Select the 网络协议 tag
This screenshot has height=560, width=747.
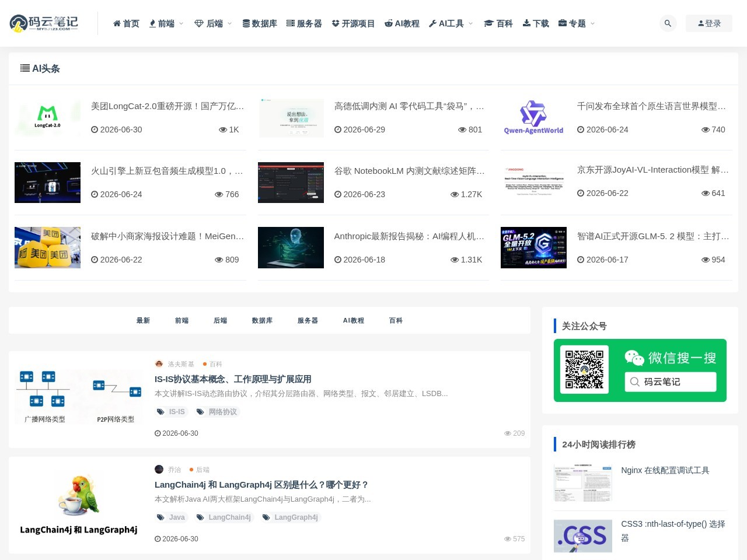[217, 412]
